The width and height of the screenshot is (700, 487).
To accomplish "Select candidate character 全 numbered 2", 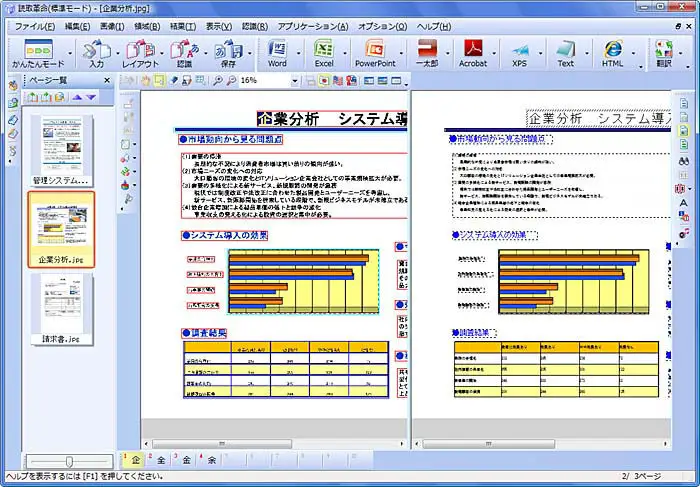I will pyautogui.click(x=161, y=460).
